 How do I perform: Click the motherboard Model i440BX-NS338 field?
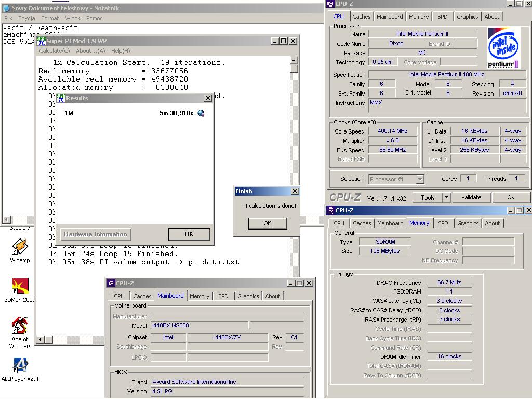point(199,325)
